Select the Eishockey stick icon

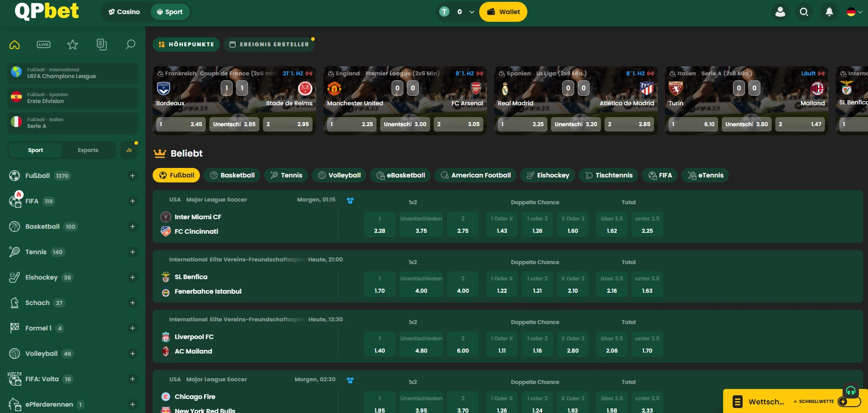pos(15,277)
